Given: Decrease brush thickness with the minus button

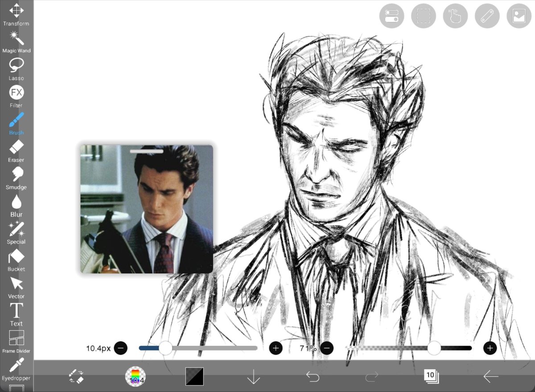Looking at the screenshot, I should point(121,348).
